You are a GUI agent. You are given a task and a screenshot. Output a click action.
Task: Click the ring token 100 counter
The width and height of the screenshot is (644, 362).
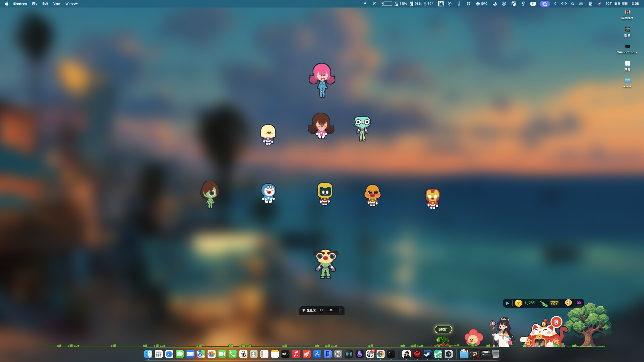[573, 303]
